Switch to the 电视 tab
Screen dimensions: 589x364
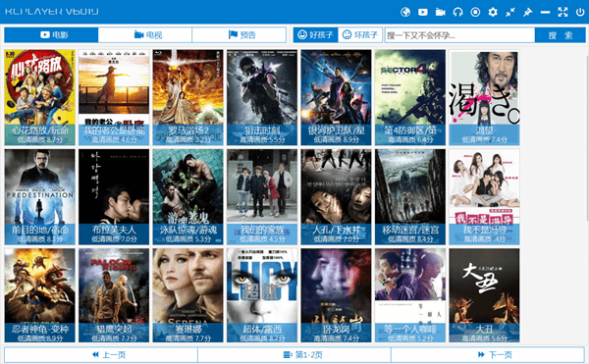coord(145,35)
